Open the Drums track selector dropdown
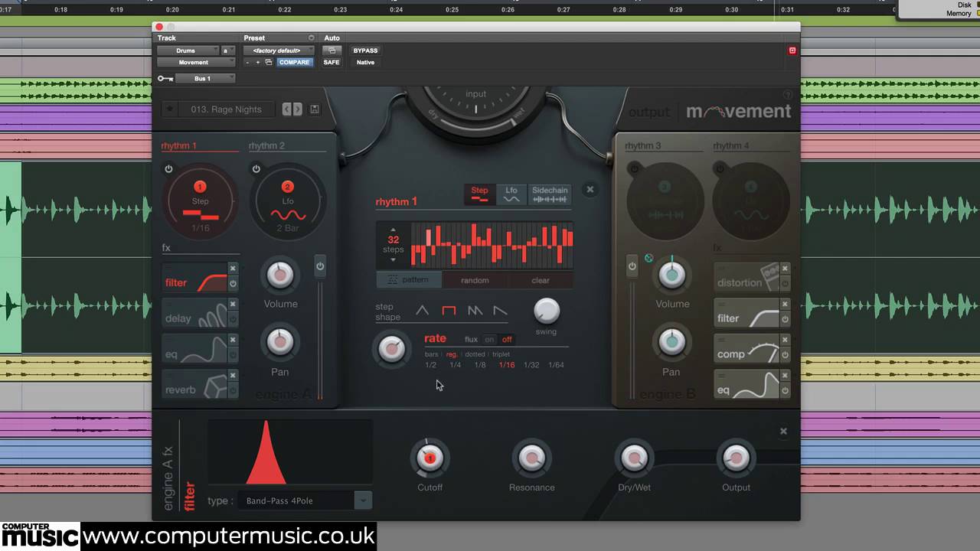980x551 pixels. (188, 51)
